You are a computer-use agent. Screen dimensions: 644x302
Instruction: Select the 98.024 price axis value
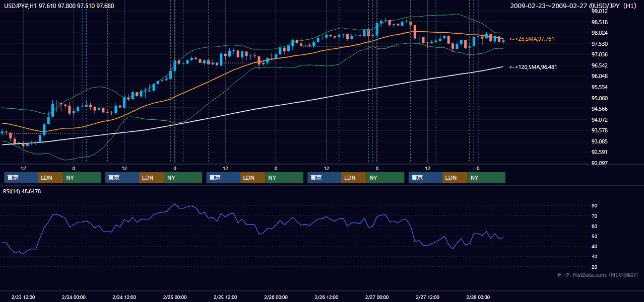pyautogui.click(x=600, y=33)
